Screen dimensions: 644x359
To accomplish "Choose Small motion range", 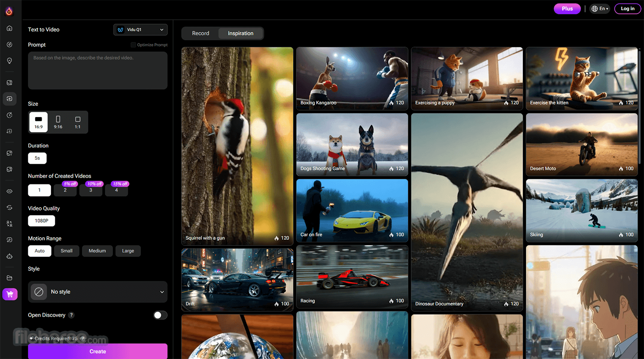I will [x=67, y=251].
